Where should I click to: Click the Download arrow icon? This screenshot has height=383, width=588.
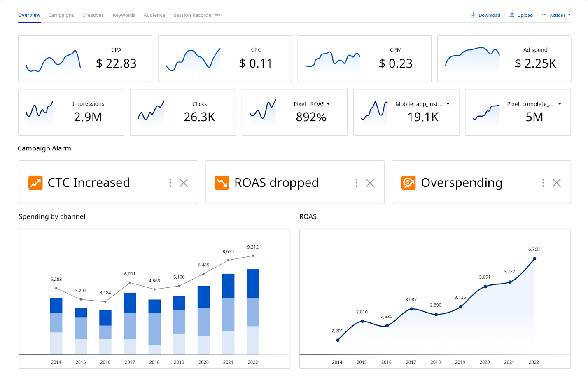click(x=473, y=15)
